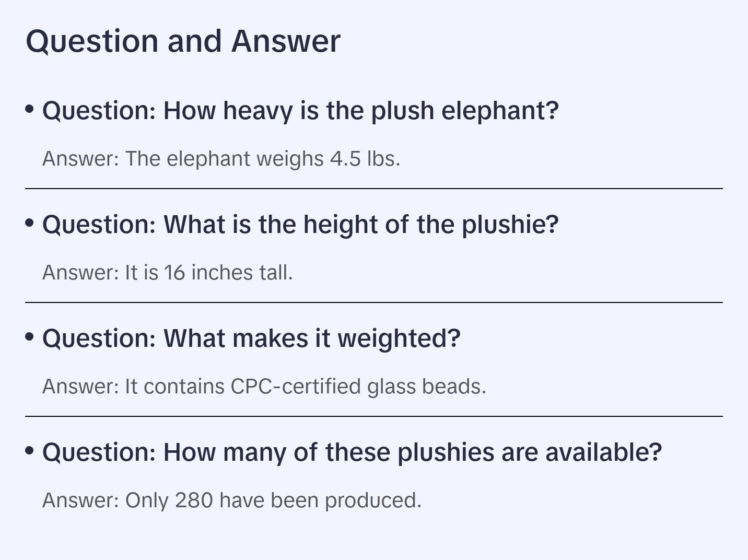
Task: Select the "Only 280 have been produced" answer
Action: (231, 500)
